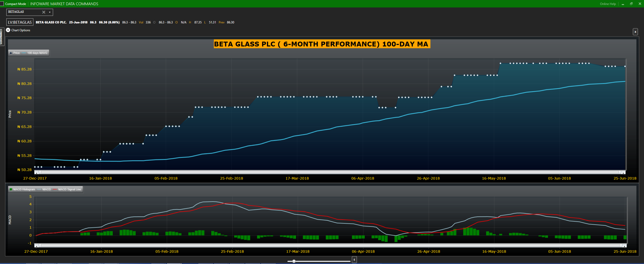Toggle the 100 days MAVG legend entry

pos(35,53)
